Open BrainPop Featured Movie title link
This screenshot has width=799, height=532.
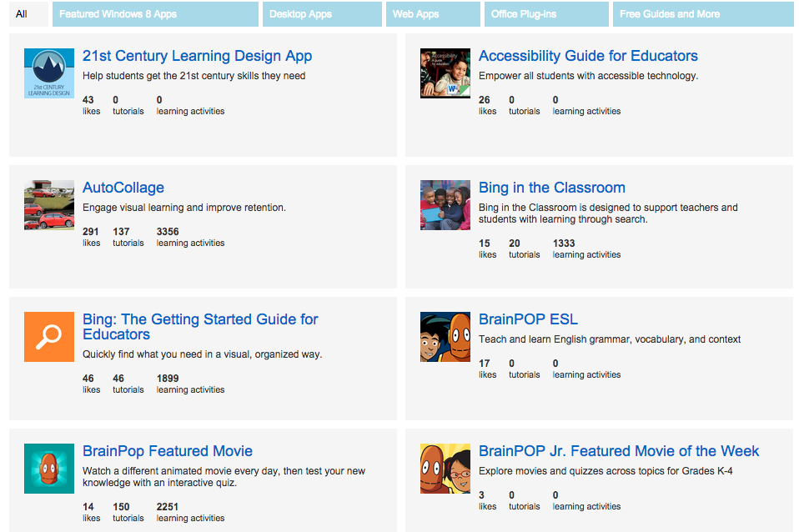pyautogui.click(x=168, y=451)
